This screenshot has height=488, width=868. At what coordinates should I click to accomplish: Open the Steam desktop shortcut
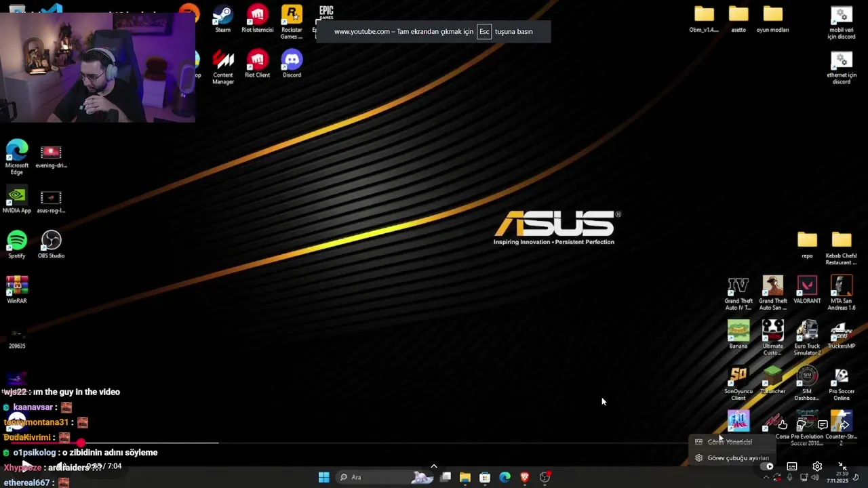pos(222,20)
